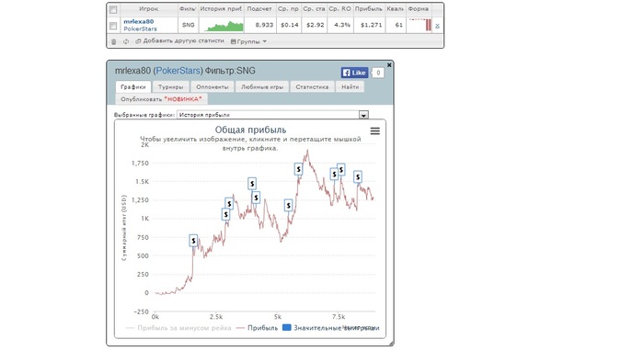Open the 'Группы' dropdown
The width and height of the screenshot is (644, 362).
click(249, 41)
